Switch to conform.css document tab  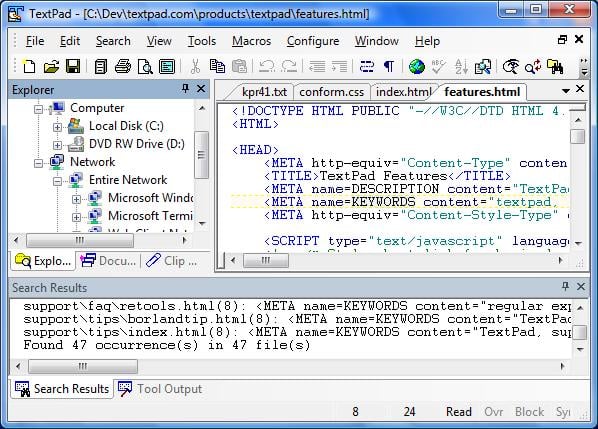pyautogui.click(x=331, y=92)
